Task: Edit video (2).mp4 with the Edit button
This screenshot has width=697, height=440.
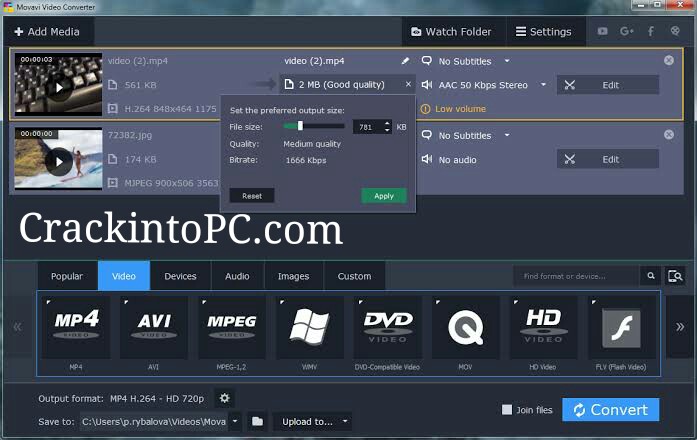Action: pyautogui.click(x=608, y=85)
